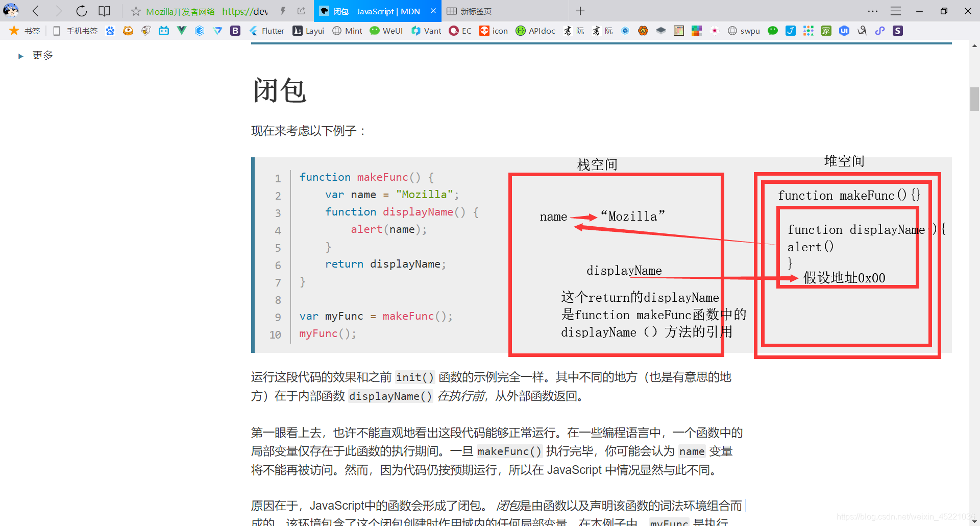This screenshot has width=980, height=526.
Task: Click the scrollbar up arrow
Action: click(974, 46)
